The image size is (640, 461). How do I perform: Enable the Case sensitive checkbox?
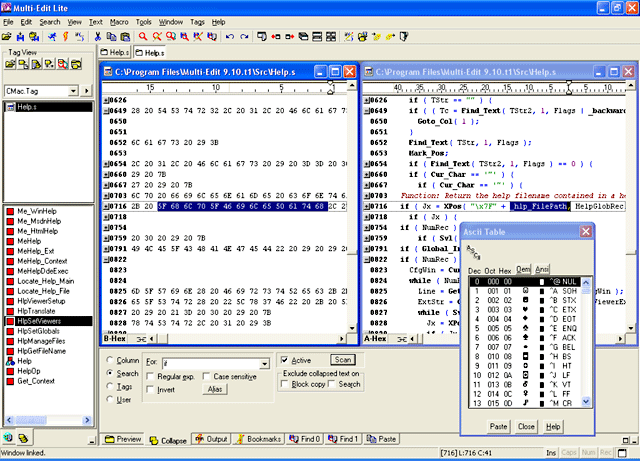coord(207,376)
